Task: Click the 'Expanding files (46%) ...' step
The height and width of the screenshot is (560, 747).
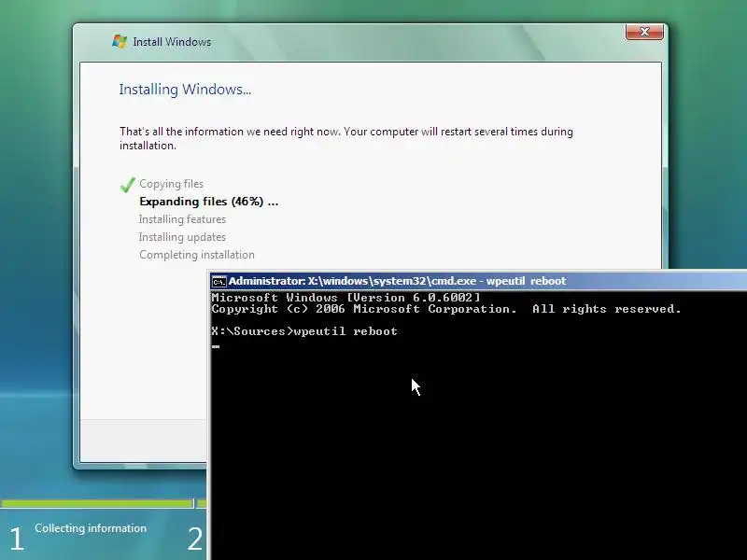Action: point(208,202)
